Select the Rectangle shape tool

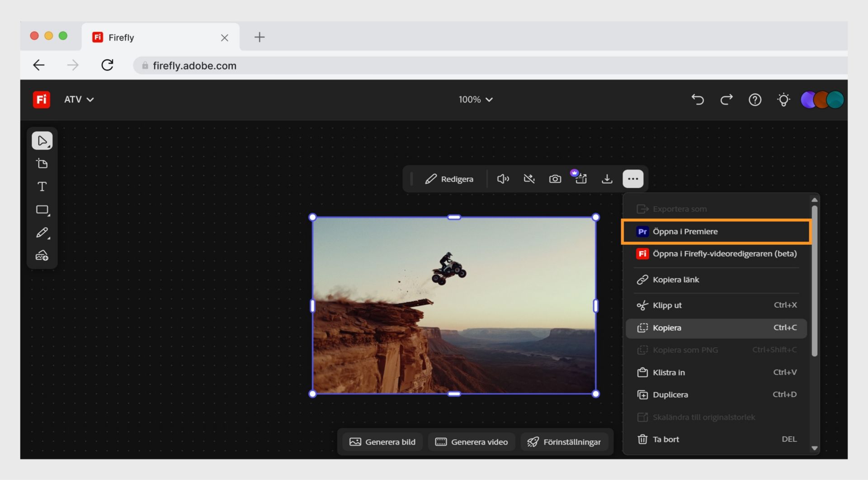[42, 209]
